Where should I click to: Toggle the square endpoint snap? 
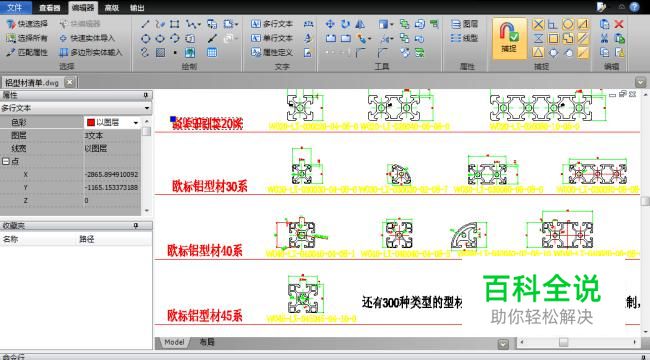[x=553, y=39]
